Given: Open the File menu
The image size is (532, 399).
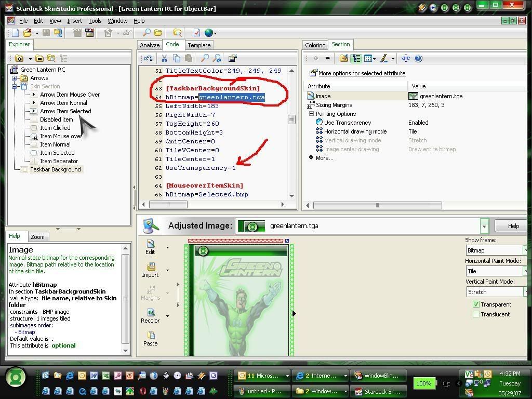Looking at the screenshot, I should click(23, 21).
